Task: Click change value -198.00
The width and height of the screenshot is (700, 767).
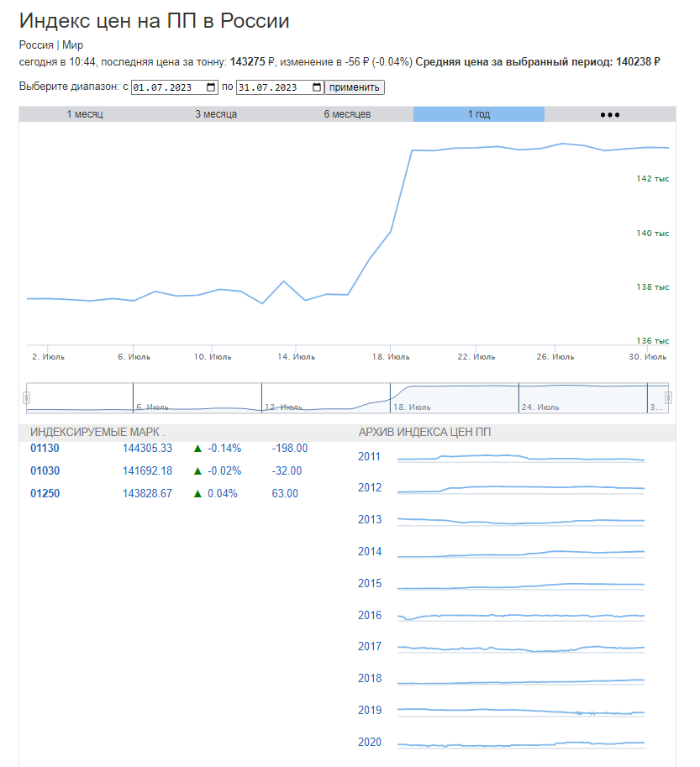Action: pos(290,448)
